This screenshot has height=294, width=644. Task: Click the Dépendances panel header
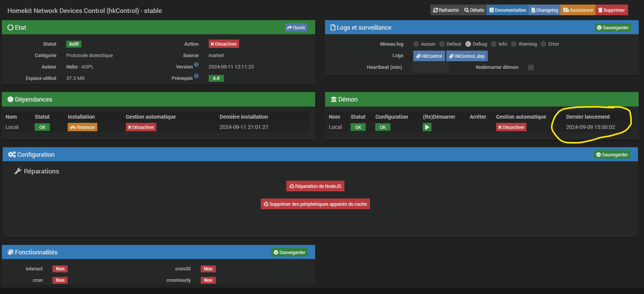pos(159,99)
